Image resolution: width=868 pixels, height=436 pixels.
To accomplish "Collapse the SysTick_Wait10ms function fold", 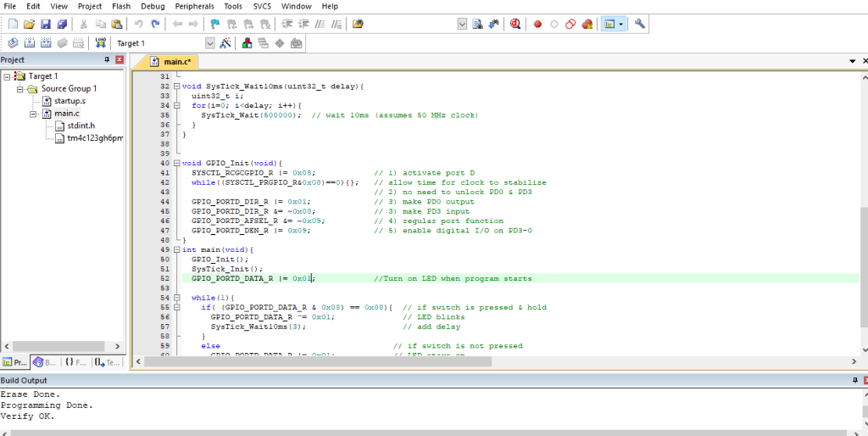I will click(176, 87).
